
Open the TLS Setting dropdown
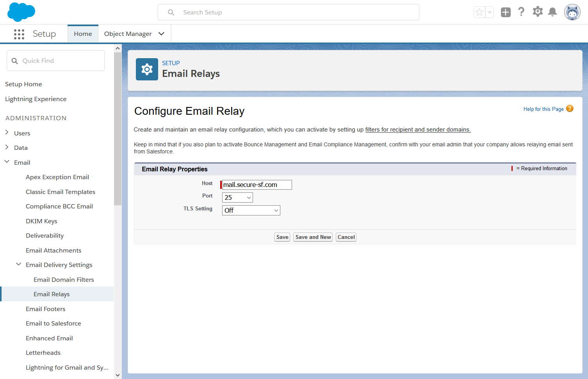[x=251, y=210]
